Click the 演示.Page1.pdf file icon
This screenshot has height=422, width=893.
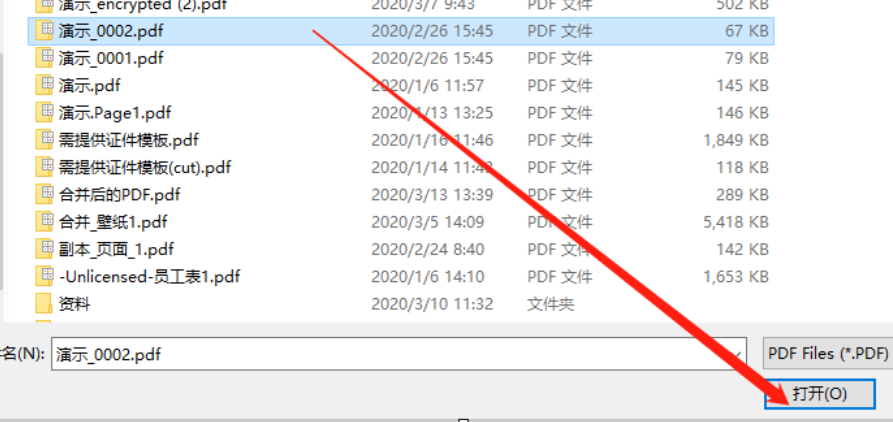(44, 113)
